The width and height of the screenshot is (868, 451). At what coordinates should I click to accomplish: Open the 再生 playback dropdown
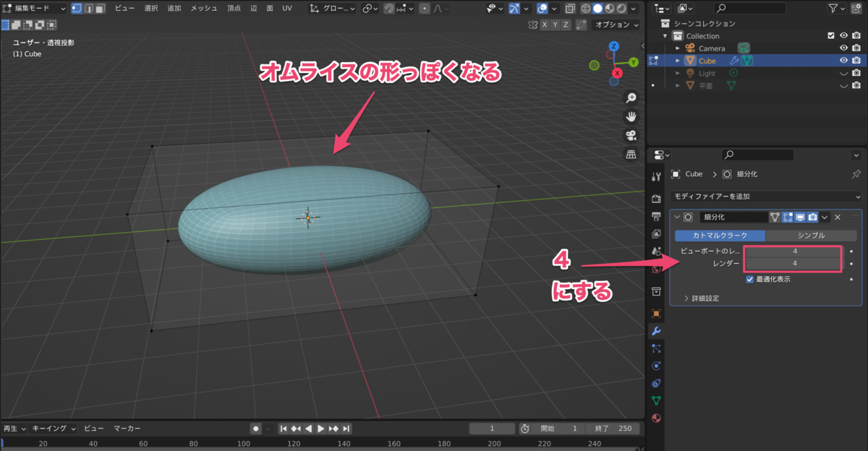[14, 428]
